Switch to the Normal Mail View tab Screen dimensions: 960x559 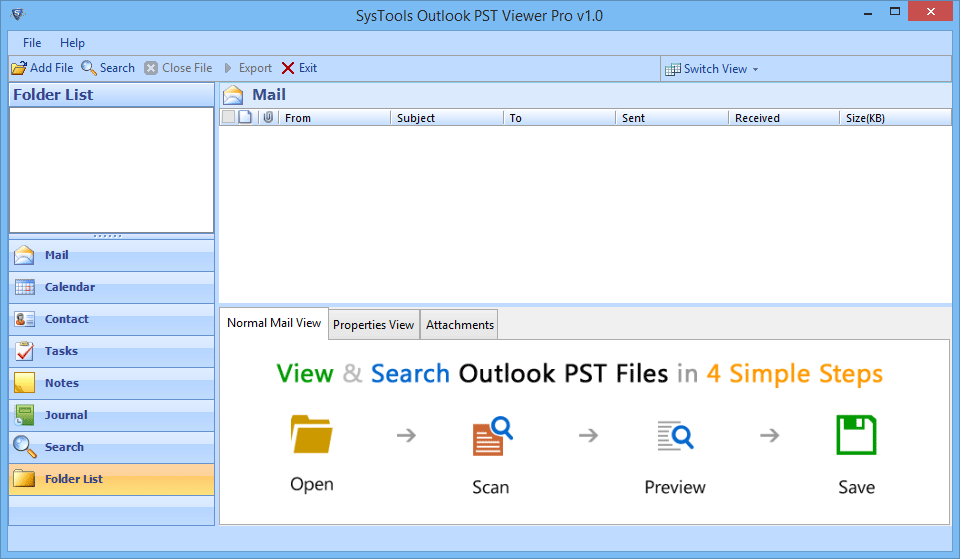(x=274, y=323)
